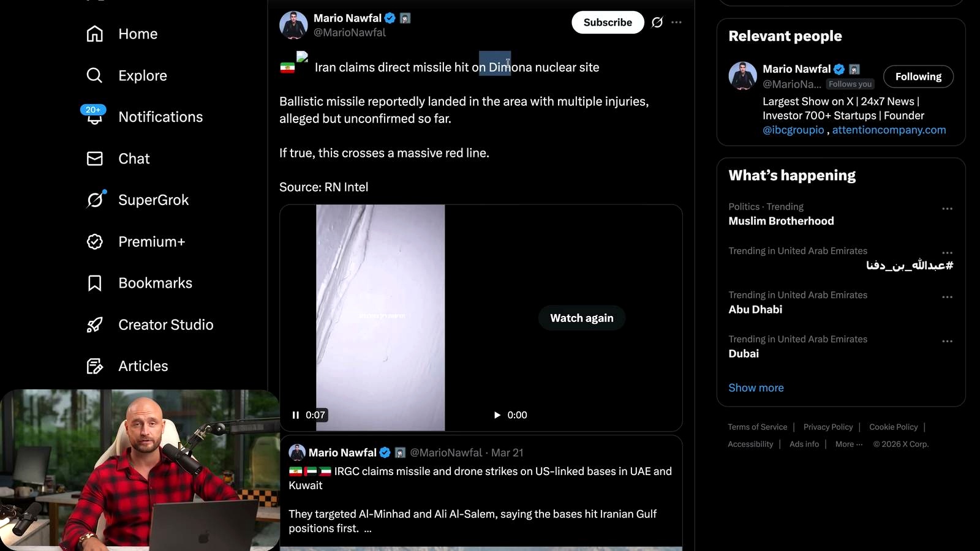Open the Muslim Brotherhood trending topic

click(781, 221)
